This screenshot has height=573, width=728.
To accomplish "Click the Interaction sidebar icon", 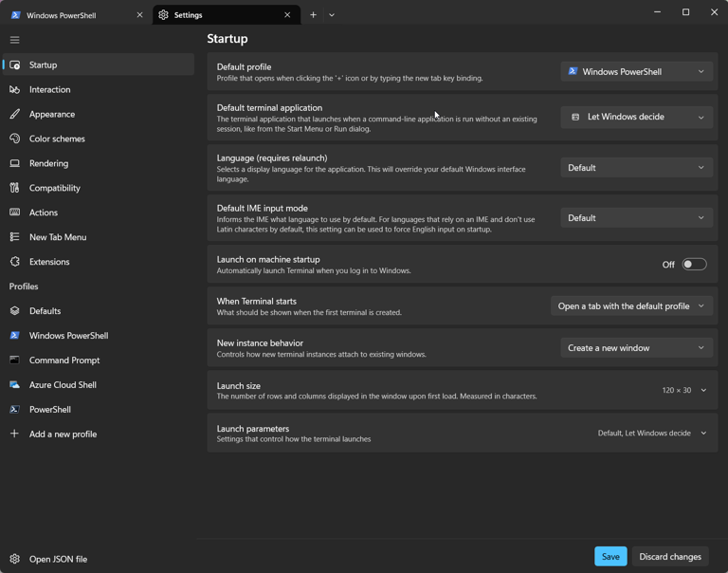I will (15, 90).
